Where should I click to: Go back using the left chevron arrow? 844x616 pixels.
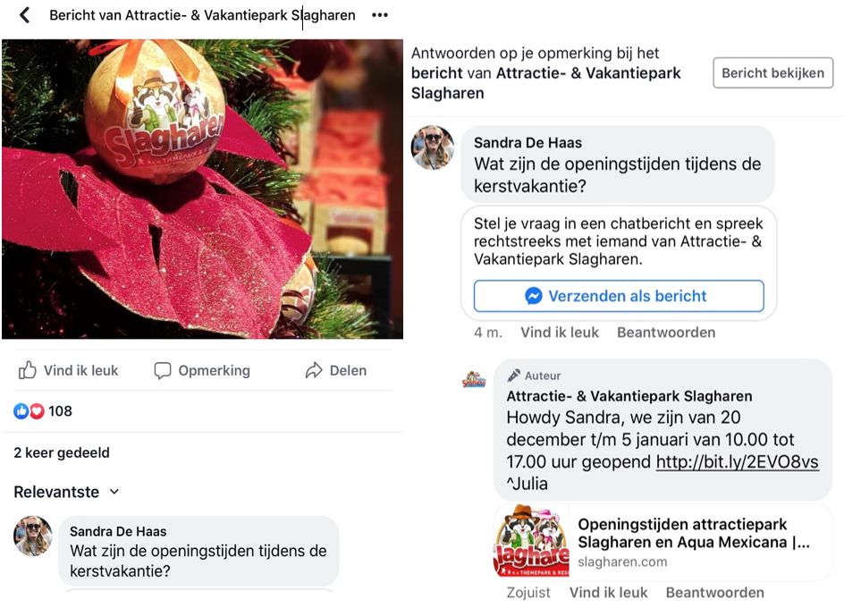coord(24,15)
